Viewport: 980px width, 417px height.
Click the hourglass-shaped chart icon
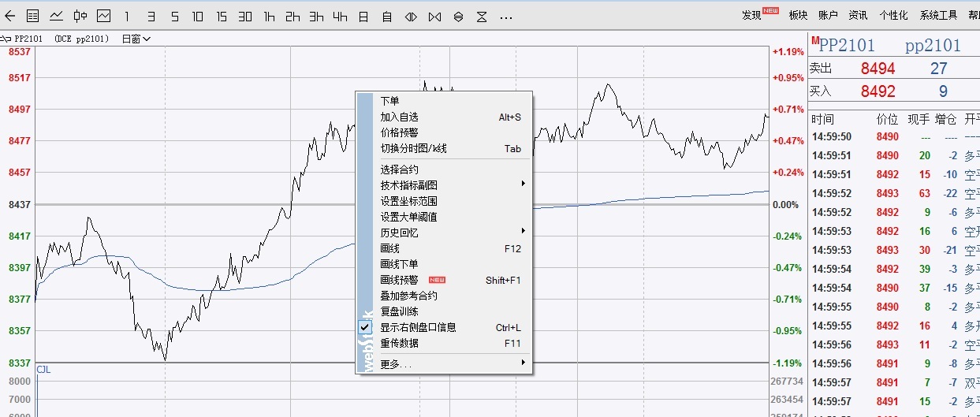click(482, 16)
